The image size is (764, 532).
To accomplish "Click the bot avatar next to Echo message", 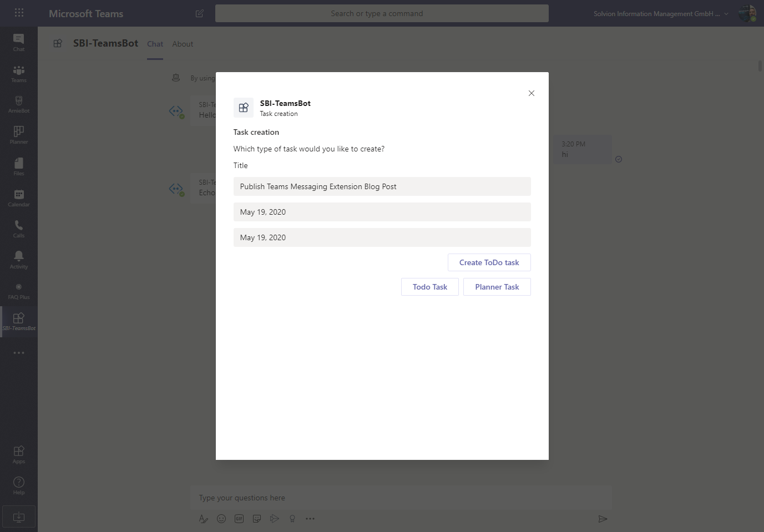I will coord(176,189).
